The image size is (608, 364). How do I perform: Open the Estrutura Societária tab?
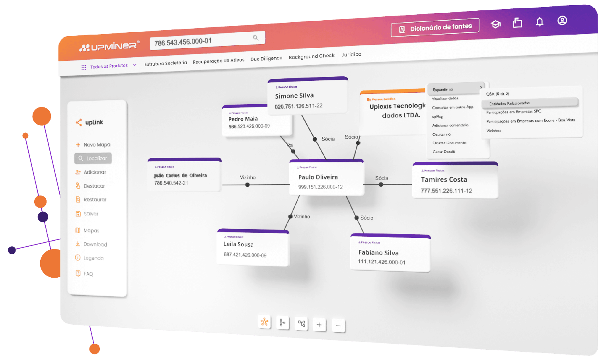point(166,63)
